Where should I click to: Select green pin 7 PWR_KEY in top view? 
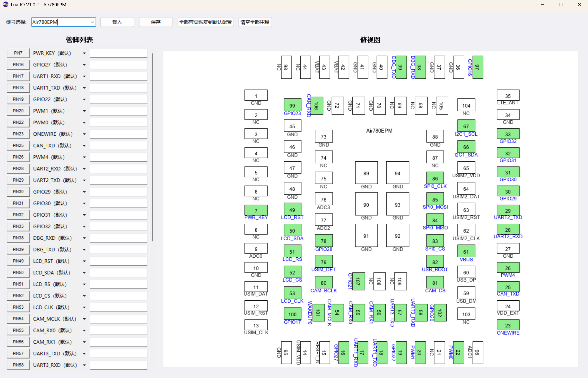(x=256, y=210)
